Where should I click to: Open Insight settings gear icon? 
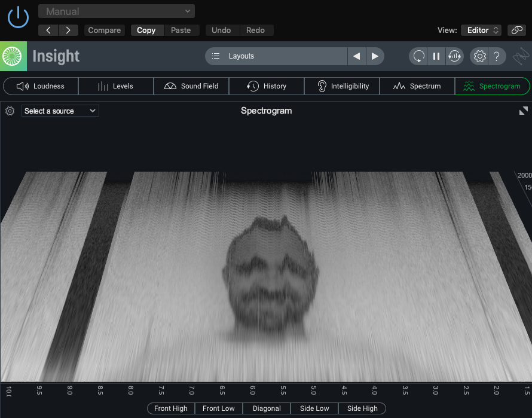[x=479, y=56]
